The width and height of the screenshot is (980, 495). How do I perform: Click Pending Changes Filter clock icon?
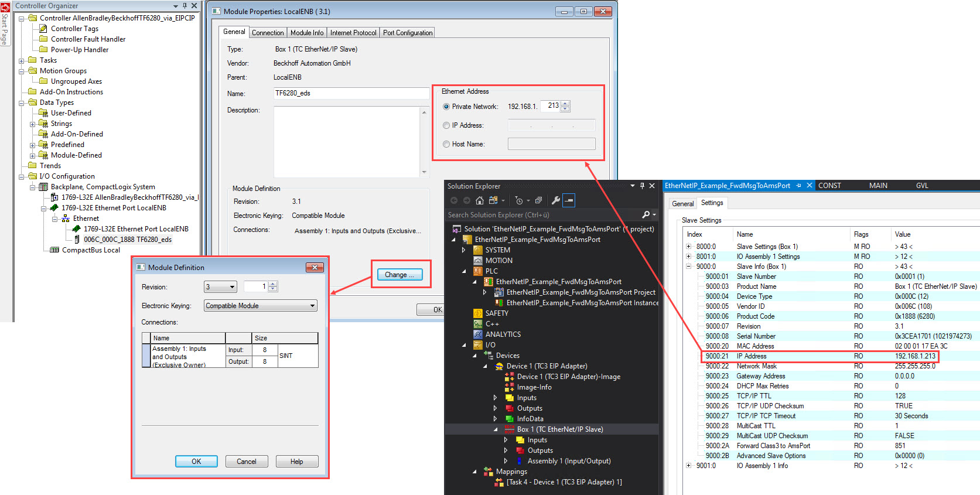click(x=519, y=200)
